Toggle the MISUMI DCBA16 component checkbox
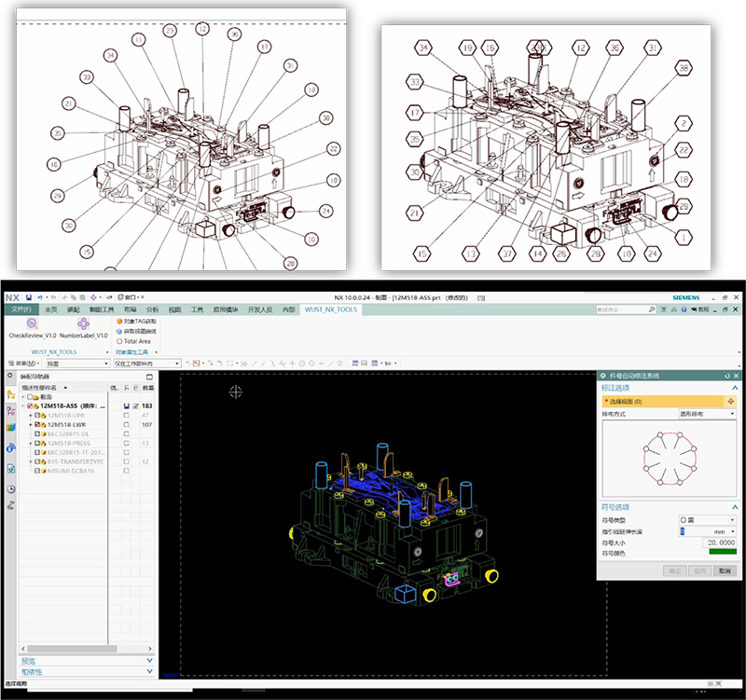746x700 pixels. [x=37, y=471]
